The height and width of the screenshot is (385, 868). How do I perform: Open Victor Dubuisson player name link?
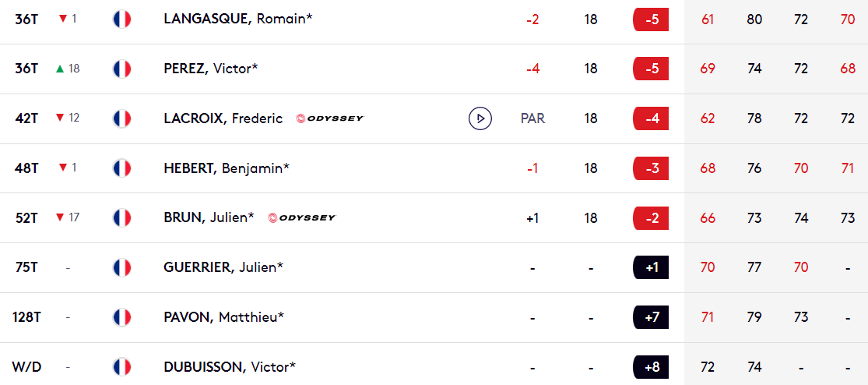coord(230,367)
